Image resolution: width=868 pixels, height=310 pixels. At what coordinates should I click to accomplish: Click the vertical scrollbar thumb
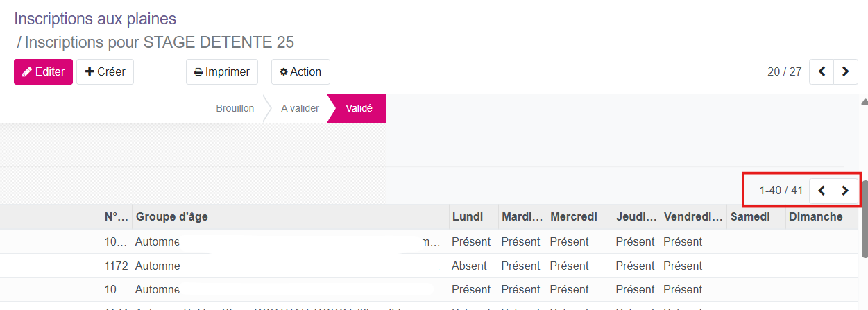[x=864, y=201]
